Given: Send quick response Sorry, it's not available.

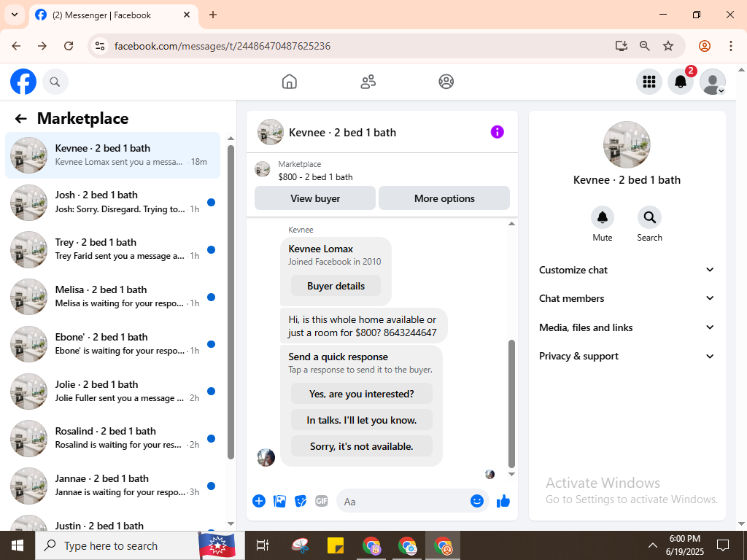Looking at the screenshot, I should coord(362,446).
